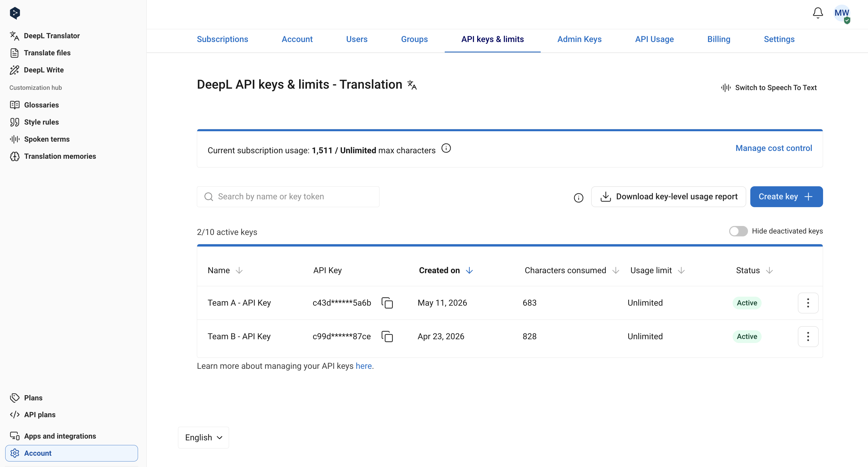Click the '2/10 active keys' label
Image resolution: width=868 pixels, height=467 pixels.
tap(227, 232)
